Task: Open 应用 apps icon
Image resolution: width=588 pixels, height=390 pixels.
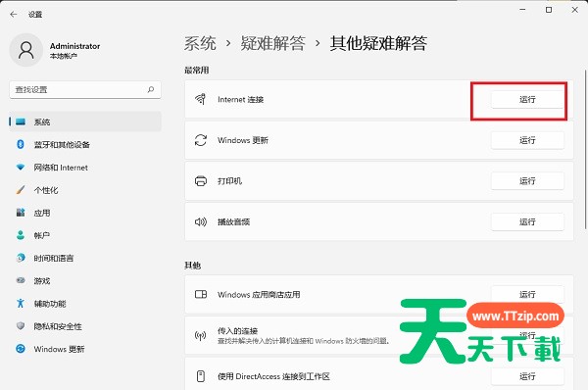Action: coord(21,213)
